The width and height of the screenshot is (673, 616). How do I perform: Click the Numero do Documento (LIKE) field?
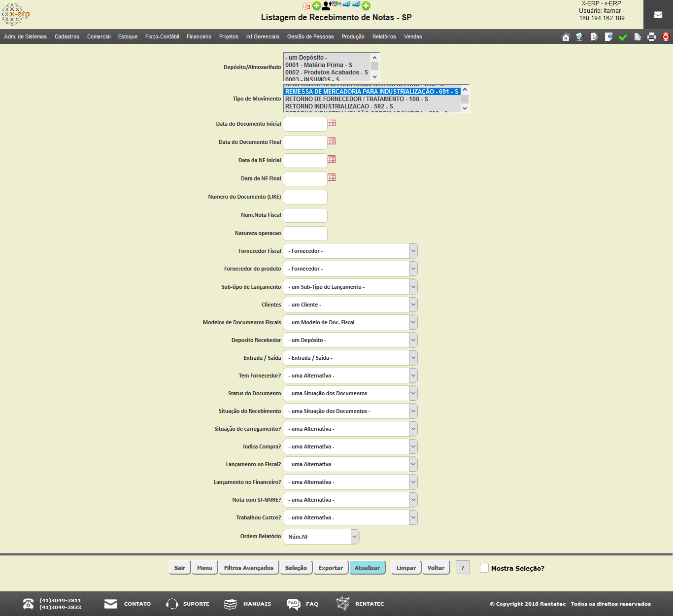click(x=305, y=197)
